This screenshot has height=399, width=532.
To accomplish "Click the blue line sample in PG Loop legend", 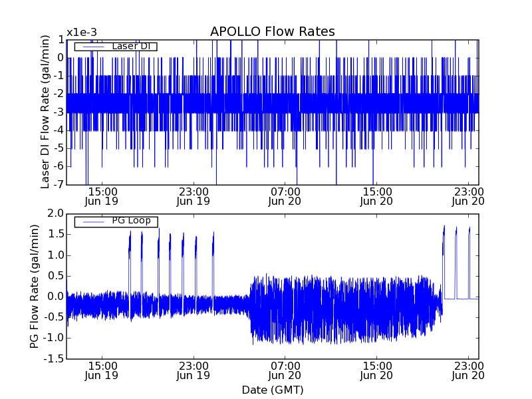I will click(x=93, y=222).
